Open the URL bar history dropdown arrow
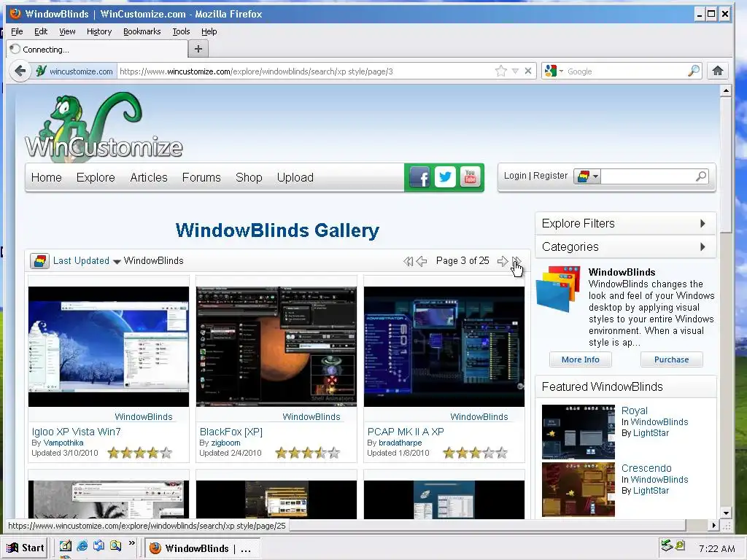 (515, 71)
